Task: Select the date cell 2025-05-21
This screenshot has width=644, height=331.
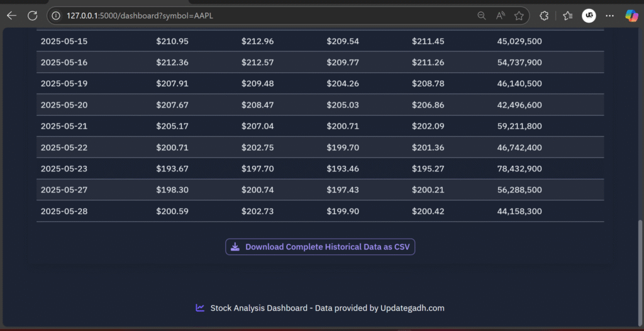Action: pyautogui.click(x=64, y=126)
